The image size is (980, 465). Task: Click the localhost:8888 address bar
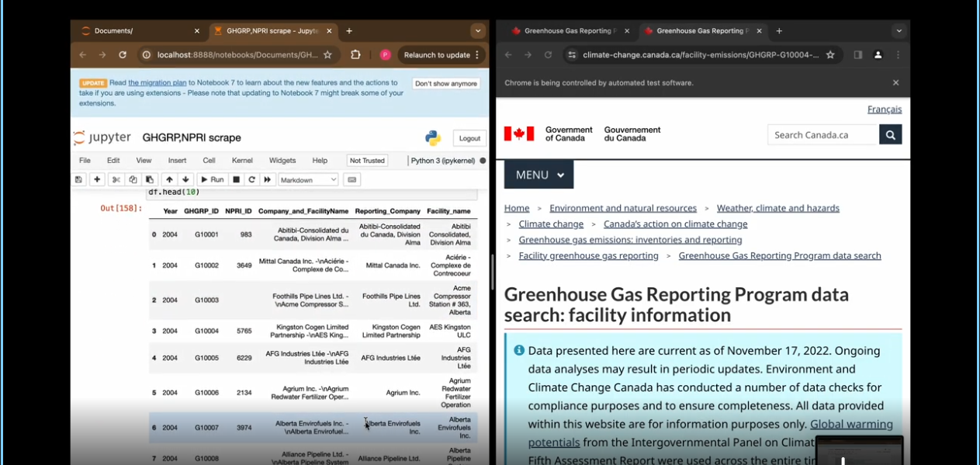point(237,55)
